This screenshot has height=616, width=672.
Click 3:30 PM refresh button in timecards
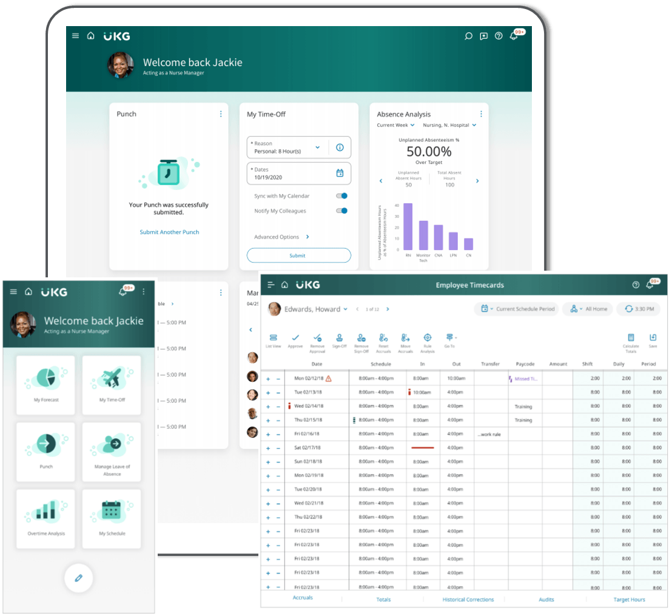639,309
